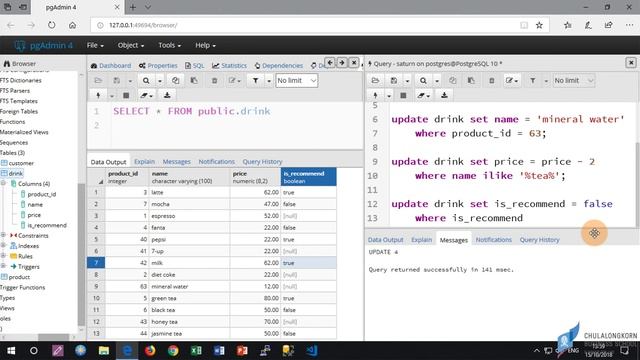Expand the Indexes tree node
Image resolution: width=640 pixels, height=360 pixels.
point(4,246)
